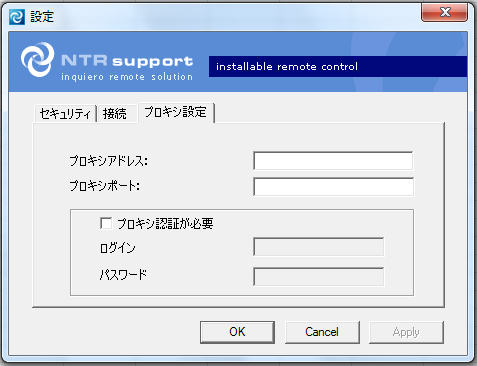Screen dimensions: 477x366
Task: Click the プロキシポート: label
Action: click(104, 186)
